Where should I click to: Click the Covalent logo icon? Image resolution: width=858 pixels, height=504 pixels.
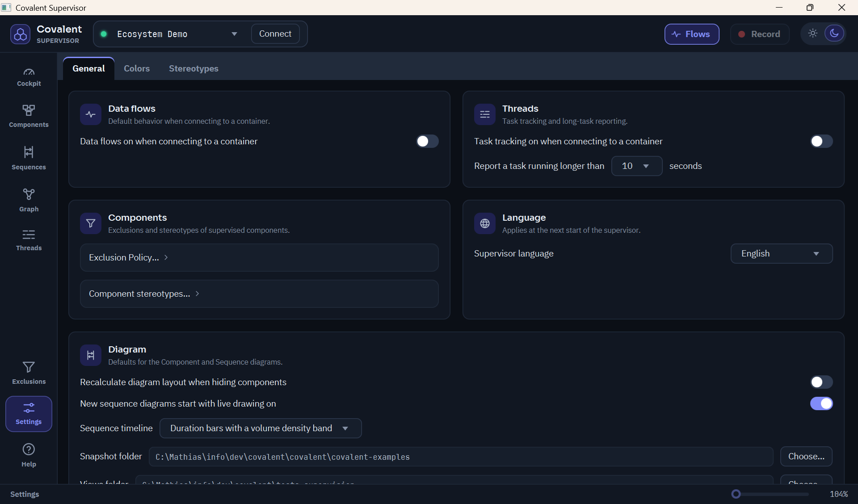[21, 34]
